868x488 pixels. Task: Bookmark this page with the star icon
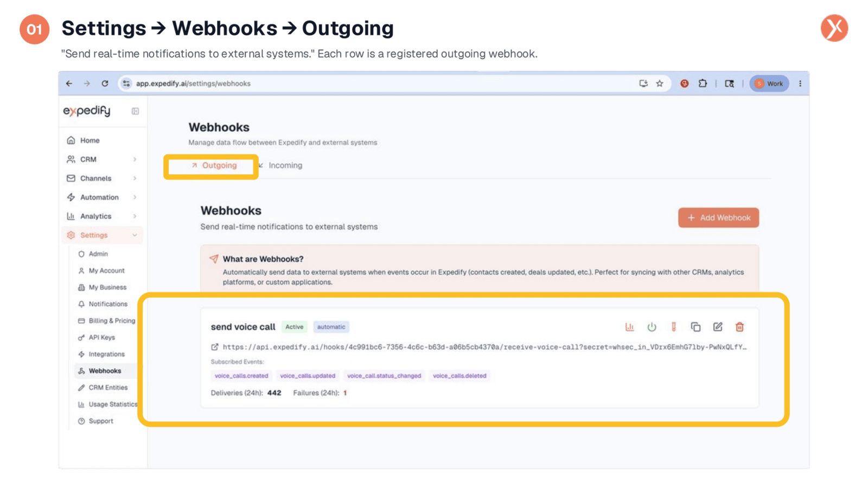coord(660,84)
